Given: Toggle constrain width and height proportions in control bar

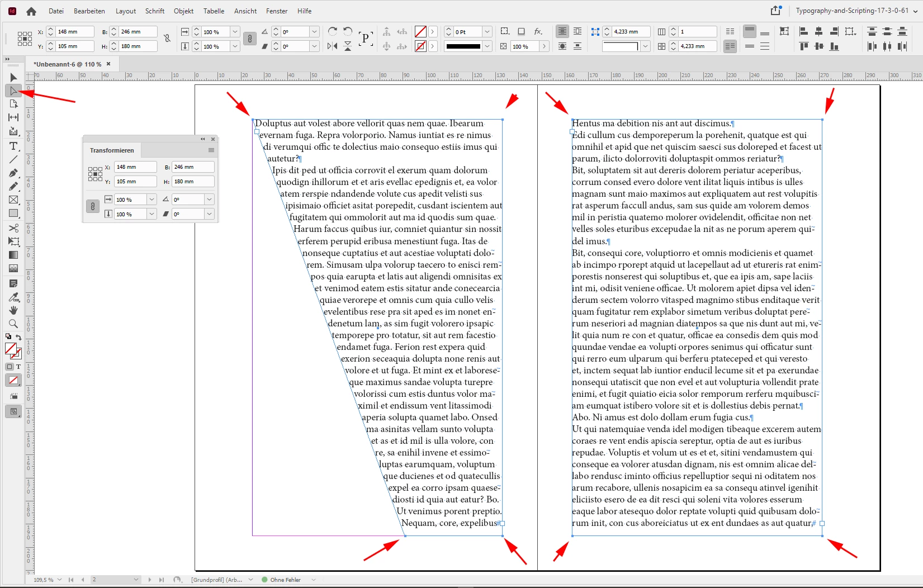Looking at the screenshot, I should [167, 39].
